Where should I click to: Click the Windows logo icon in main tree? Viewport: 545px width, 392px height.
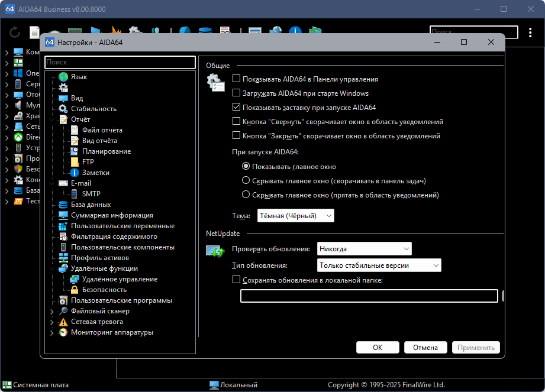[18, 73]
